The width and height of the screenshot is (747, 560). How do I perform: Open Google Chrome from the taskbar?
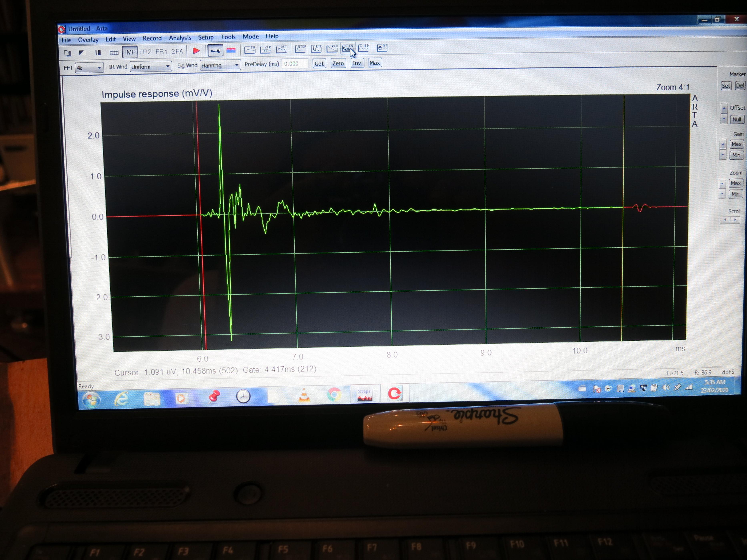(334, 394)
